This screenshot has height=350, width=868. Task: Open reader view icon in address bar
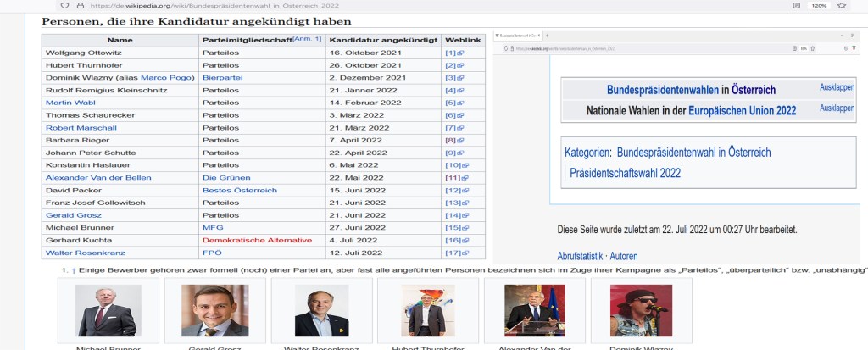795,5
